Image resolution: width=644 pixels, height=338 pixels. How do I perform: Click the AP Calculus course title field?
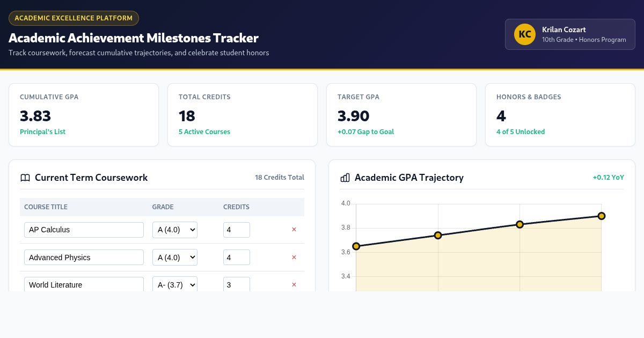pos(84,230)
